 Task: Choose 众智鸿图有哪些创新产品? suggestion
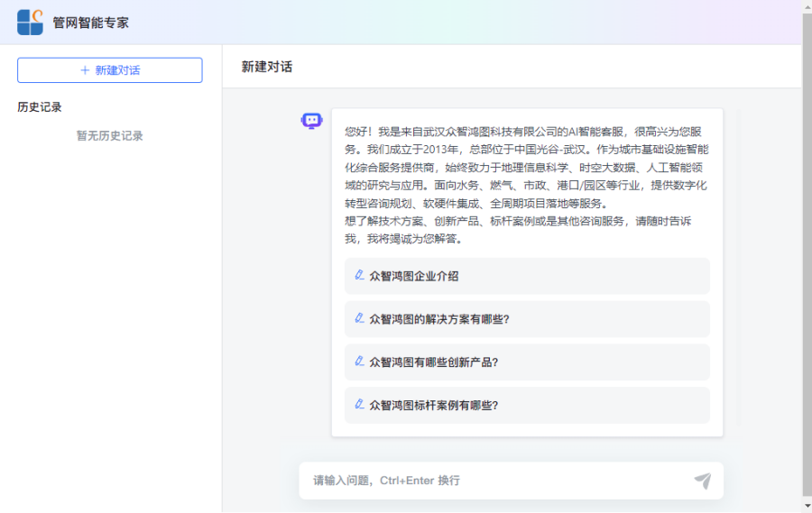point(527,362)
